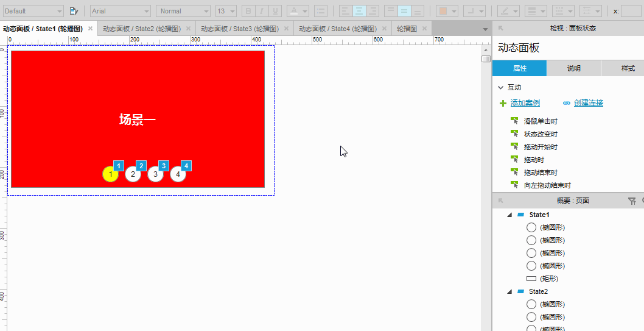Click the 创建连接 link
Image resolution: width=644 pixels, height=331 pixels.
click(588, 103)
